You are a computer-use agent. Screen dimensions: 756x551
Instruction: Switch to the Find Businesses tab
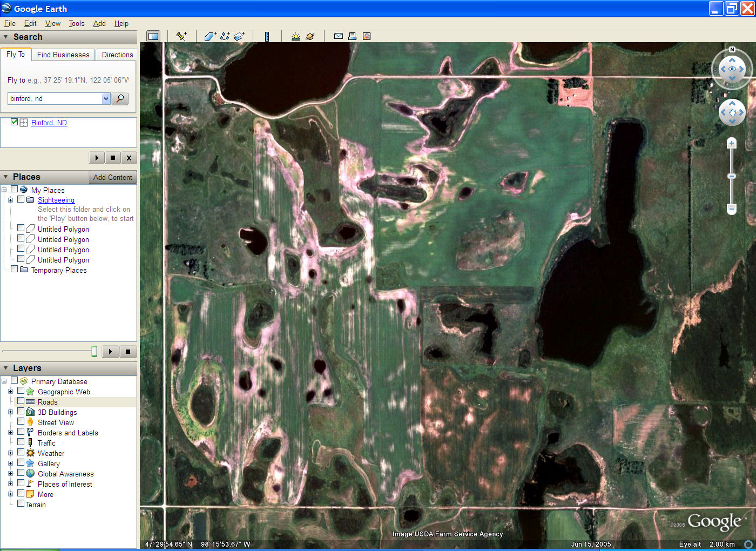tap(63, 55)
